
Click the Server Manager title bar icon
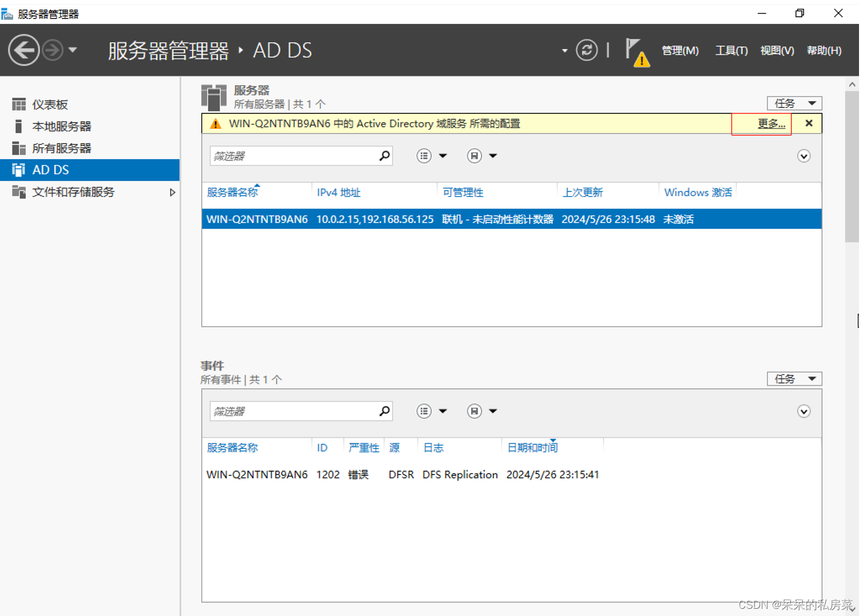(x=7, y=14)
